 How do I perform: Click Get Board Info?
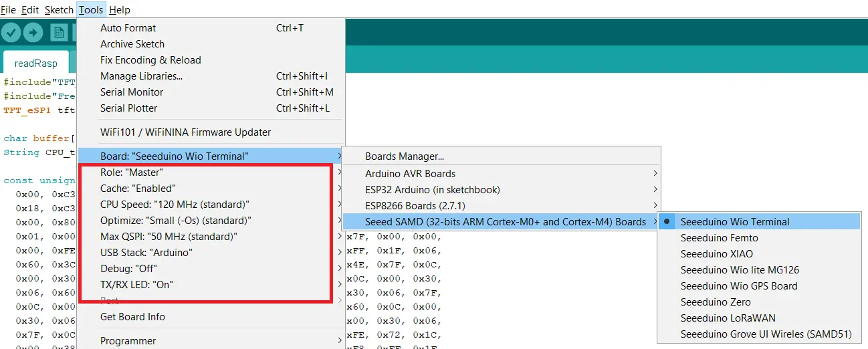[x=211, y=317]
